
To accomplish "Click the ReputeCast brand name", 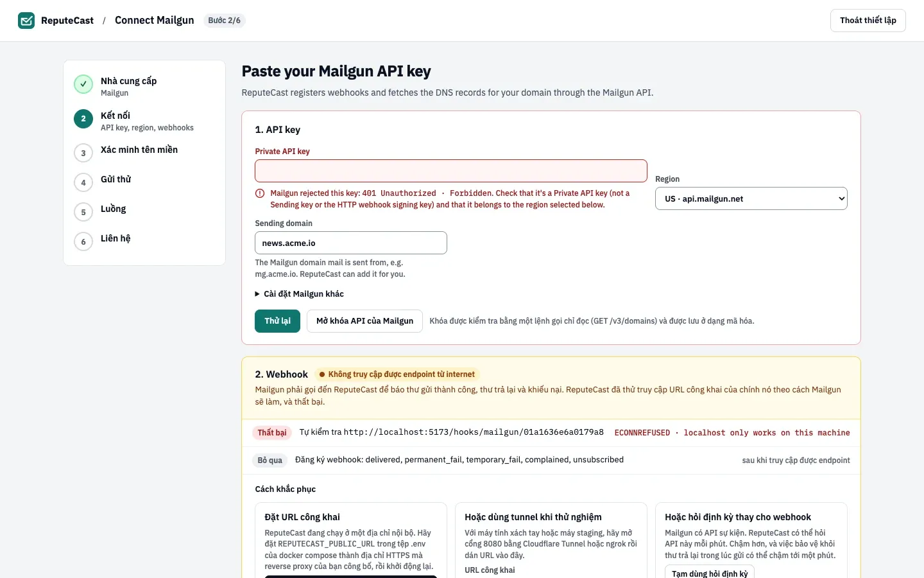I will [67, 21].
